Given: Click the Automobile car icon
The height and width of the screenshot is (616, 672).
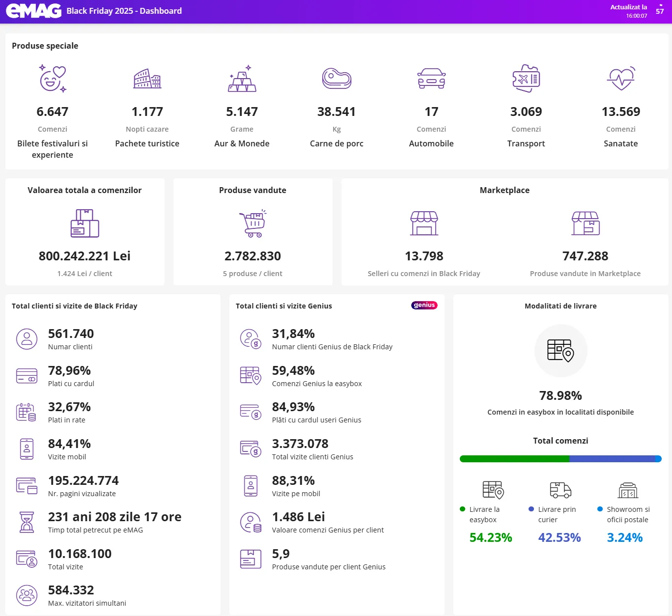Looking at the screenshot, I should (x=431, y=79).
